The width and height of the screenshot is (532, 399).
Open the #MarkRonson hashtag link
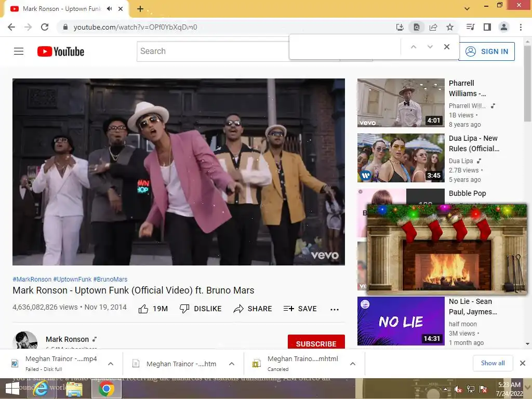[x=32, y=279]
